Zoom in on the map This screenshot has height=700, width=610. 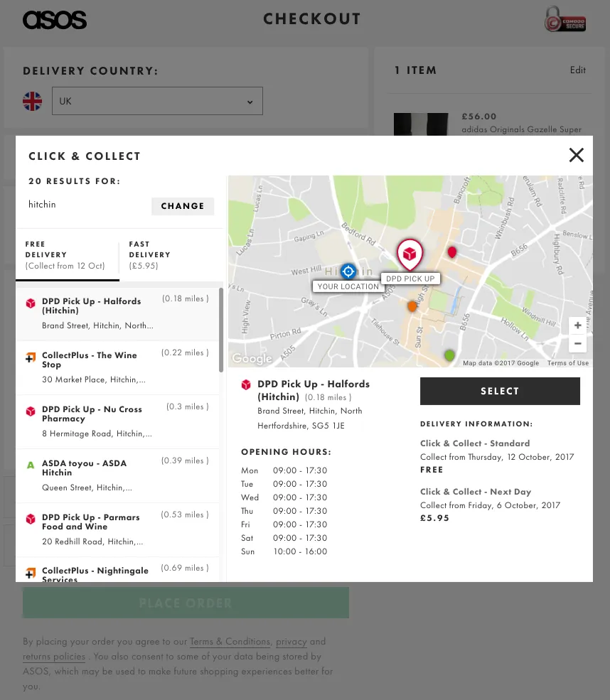(577, 325)
